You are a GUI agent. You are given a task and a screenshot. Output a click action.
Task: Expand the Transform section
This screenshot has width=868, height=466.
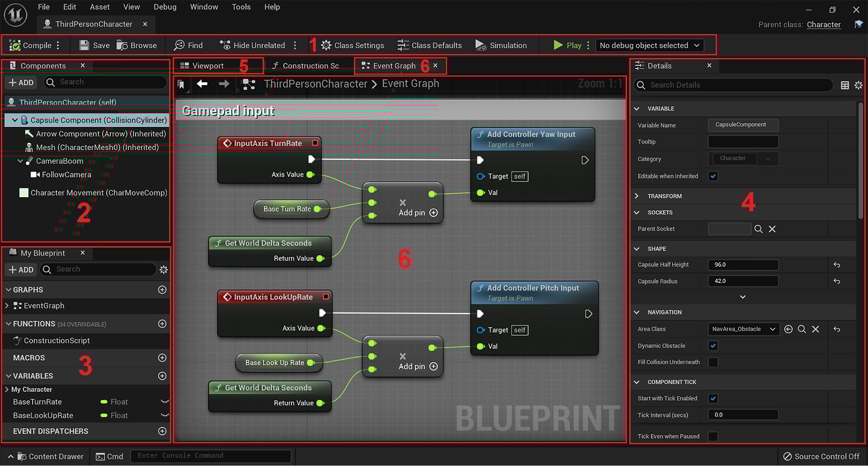[637, 196]
